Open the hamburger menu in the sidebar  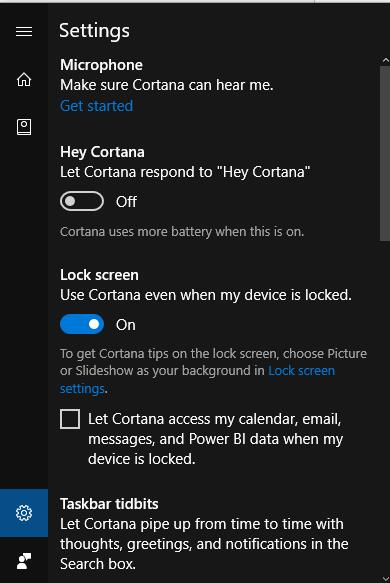tap(24, 31)
